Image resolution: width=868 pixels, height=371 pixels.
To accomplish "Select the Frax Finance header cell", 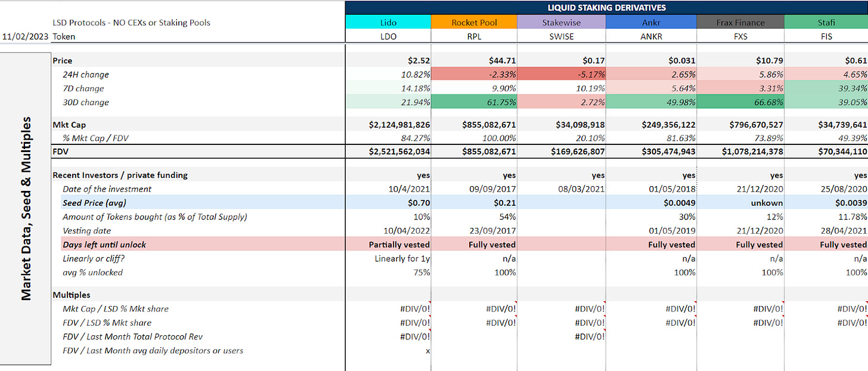I will tap(740, 23).
